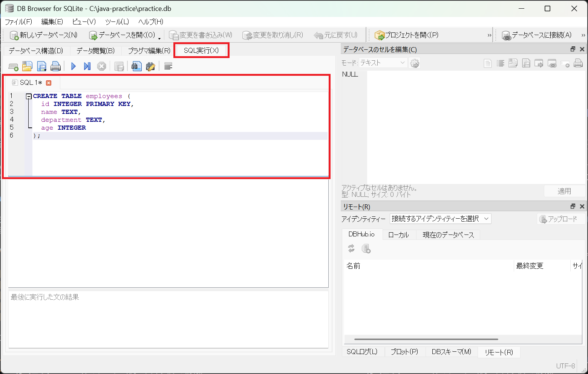
Task: Close the リモート(R) panel
Action: pyautogui.click(x=582, y=206)
